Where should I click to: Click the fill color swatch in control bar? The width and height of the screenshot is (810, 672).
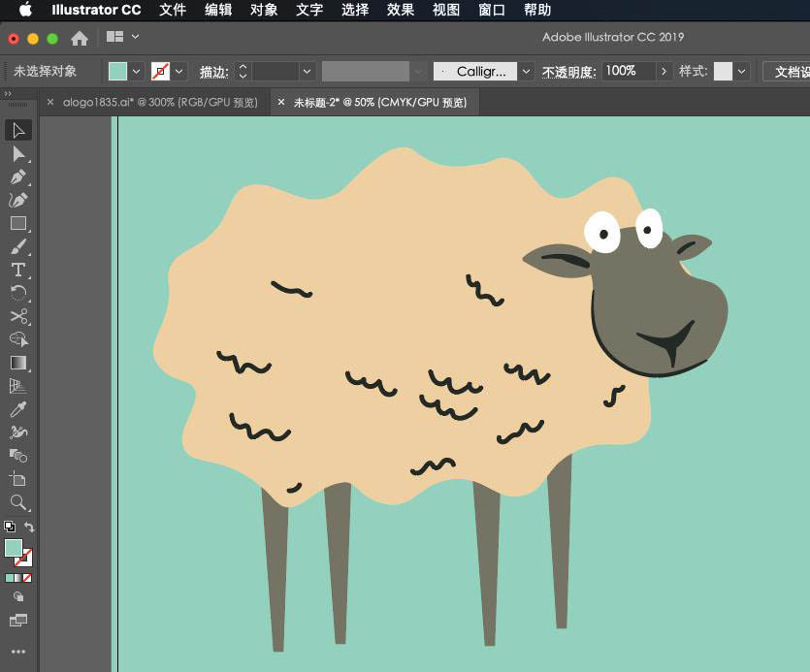click(117, 72)
